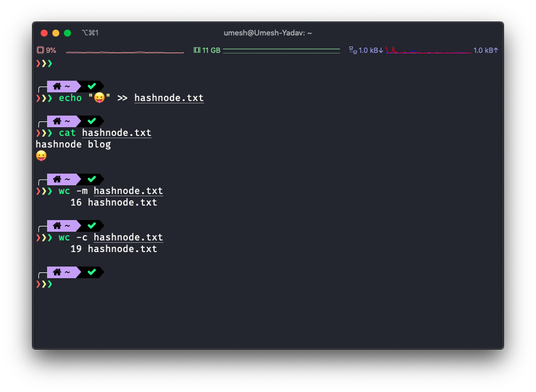Click the yellow minimize window button
The image size is (536, 392).
click(56, 33)
